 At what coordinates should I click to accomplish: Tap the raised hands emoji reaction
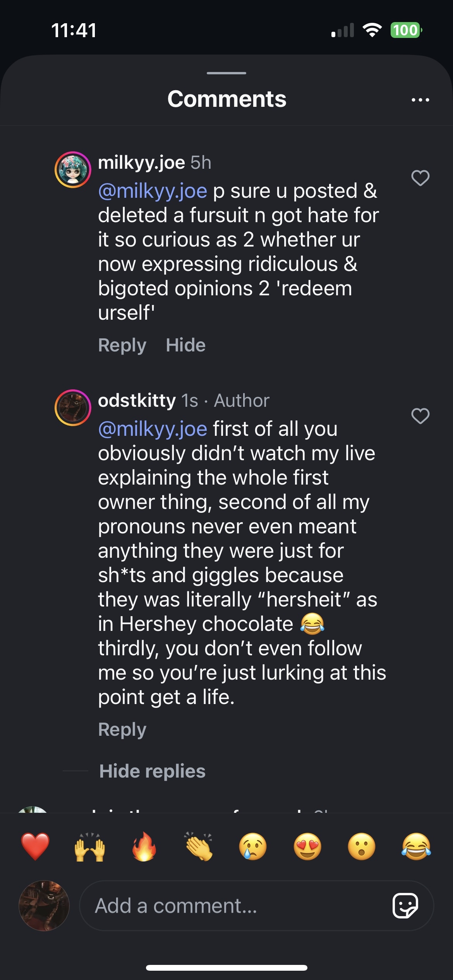(90, 846)
